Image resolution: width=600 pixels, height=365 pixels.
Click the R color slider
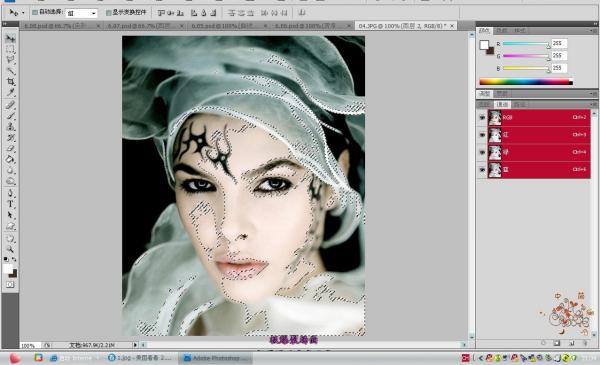[x=526, y=44]
